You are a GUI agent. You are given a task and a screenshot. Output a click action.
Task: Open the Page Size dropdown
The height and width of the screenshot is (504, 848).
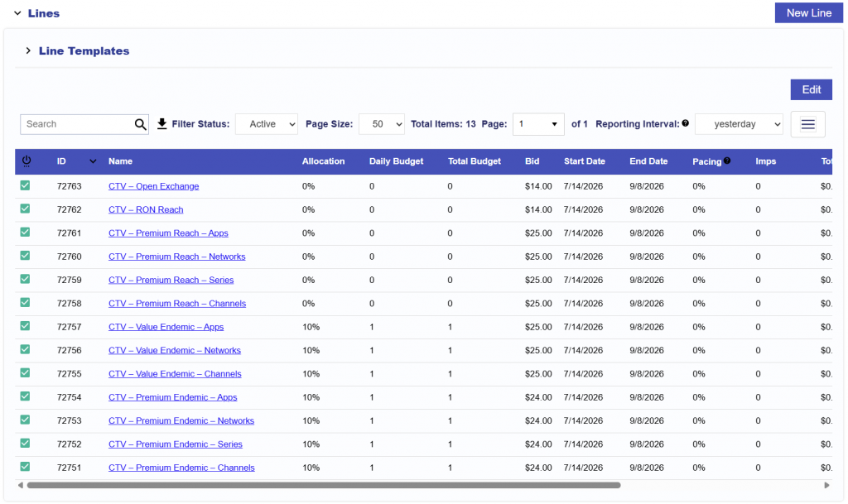[x=381, y=124]
